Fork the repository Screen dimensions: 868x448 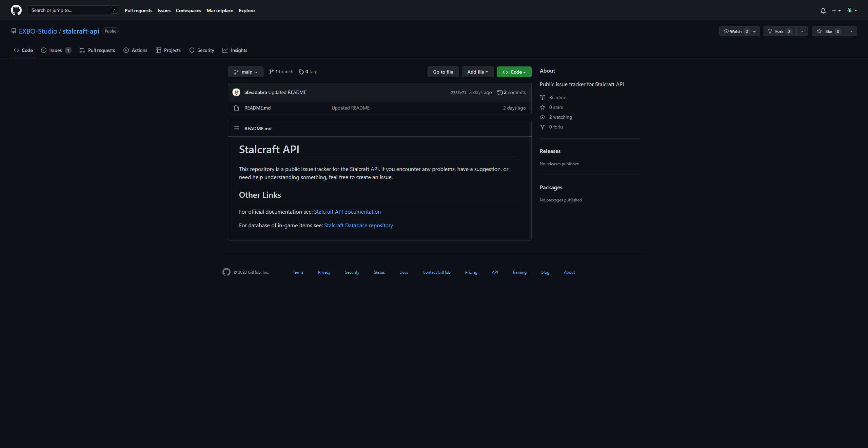780,31
